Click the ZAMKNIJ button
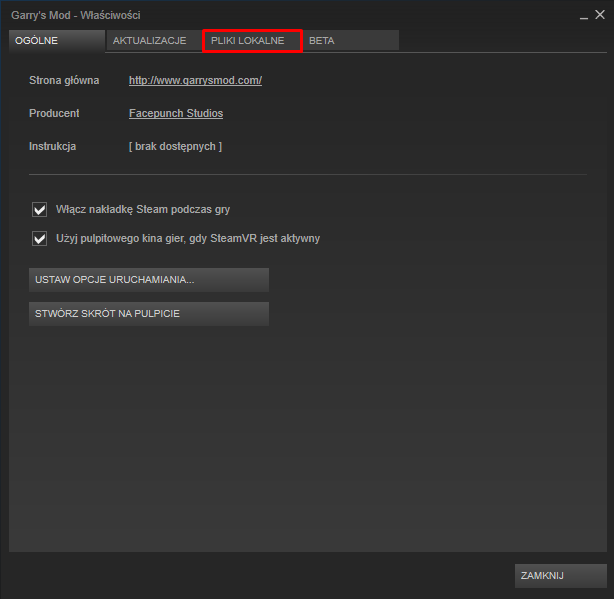 click(561, 576)
